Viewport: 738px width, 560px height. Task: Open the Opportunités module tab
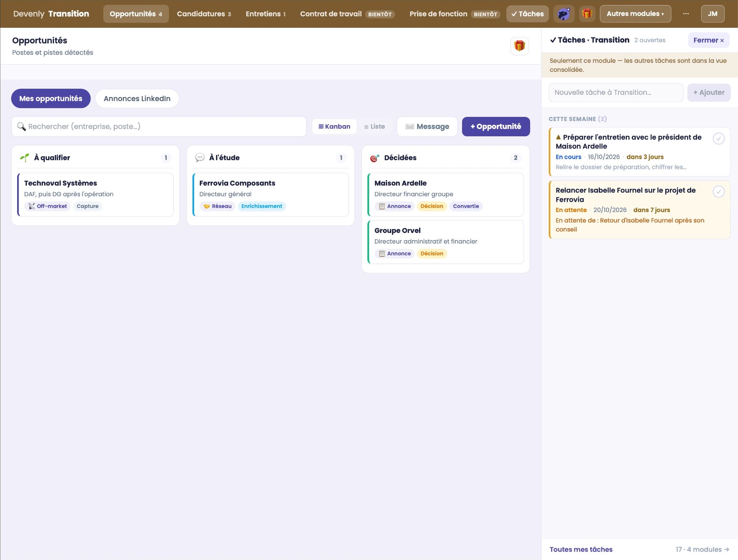point(136,14)
